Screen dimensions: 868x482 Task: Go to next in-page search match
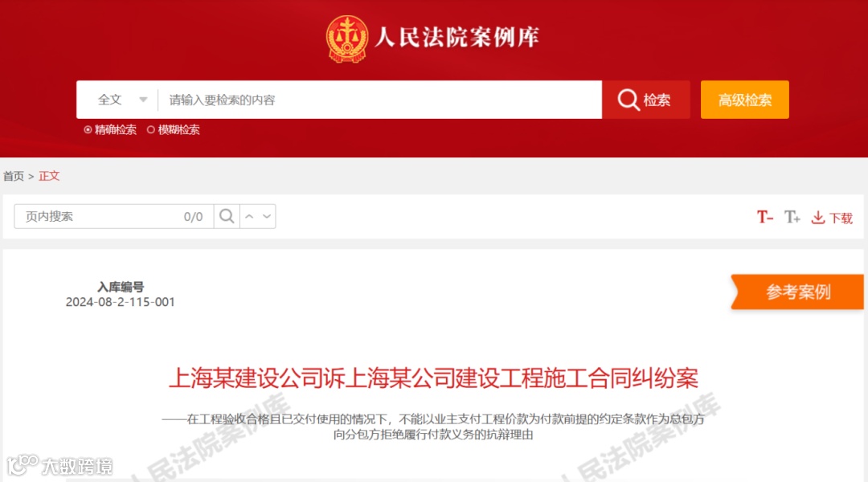coord(267,216)
